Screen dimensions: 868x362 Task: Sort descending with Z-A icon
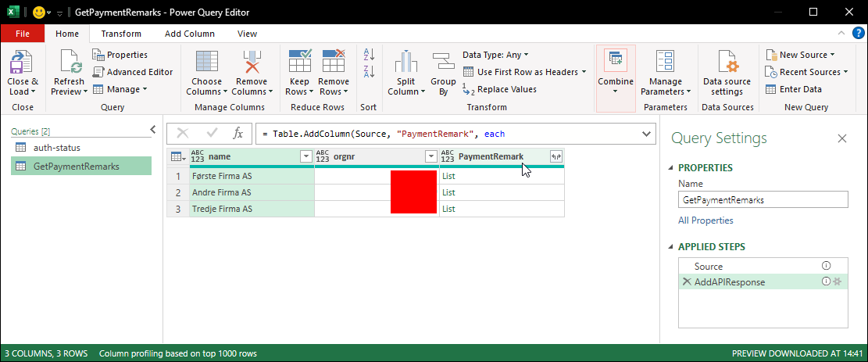369,71
